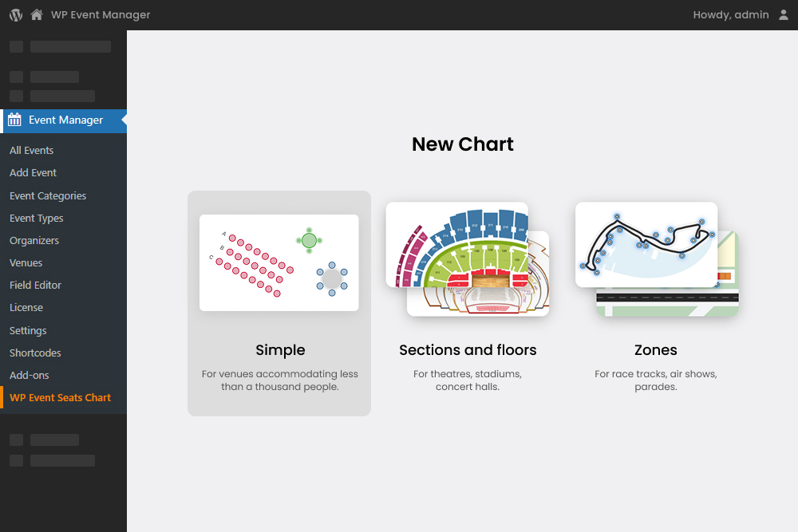The height and width of the screenshot is (532, 798).
Task: Click the License menu item
Action: click(26, 307)
